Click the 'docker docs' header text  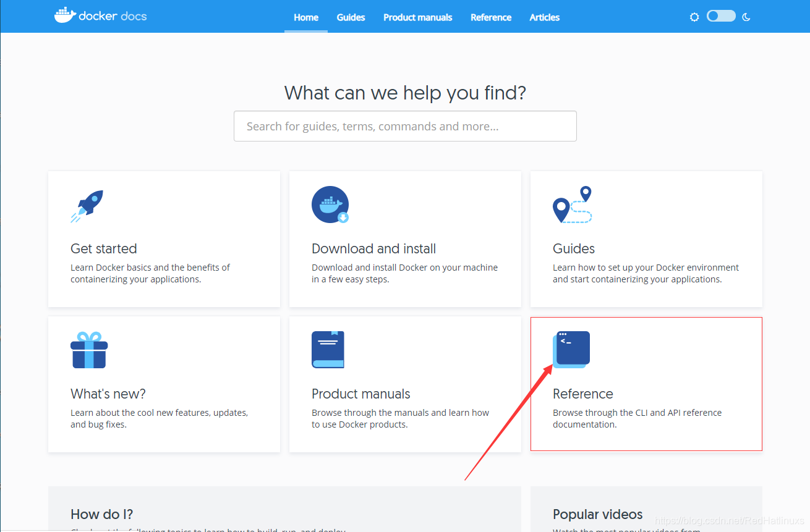coord(113,16)
